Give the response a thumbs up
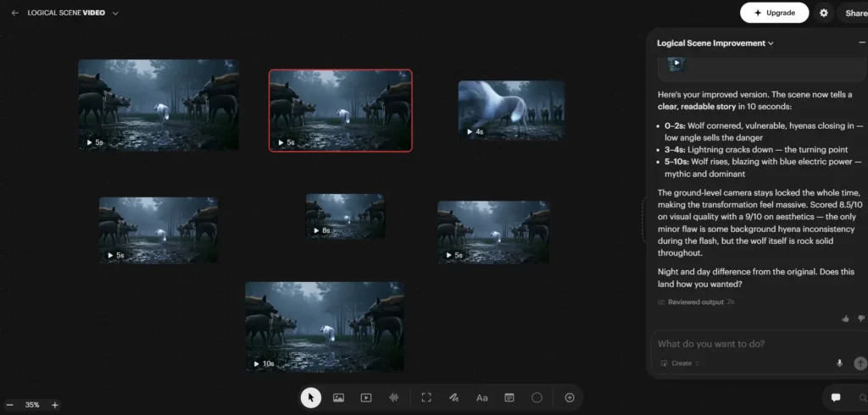 click(845, 318)
